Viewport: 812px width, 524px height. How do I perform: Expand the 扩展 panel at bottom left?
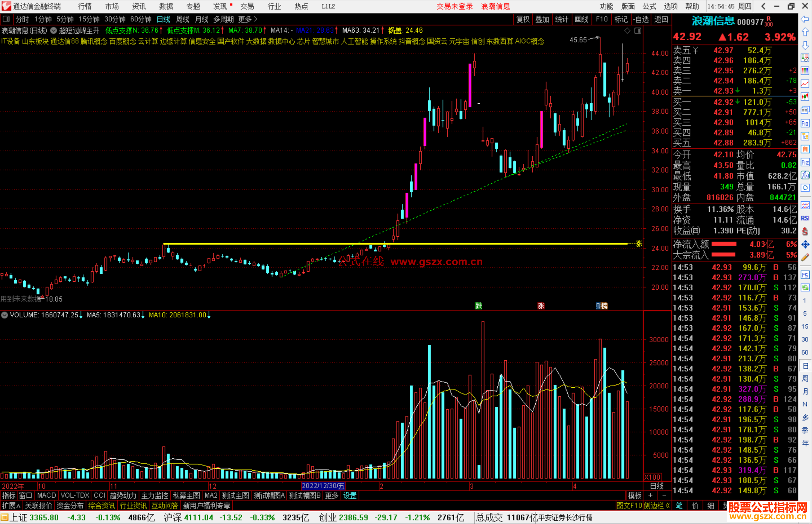coord(11,506)
